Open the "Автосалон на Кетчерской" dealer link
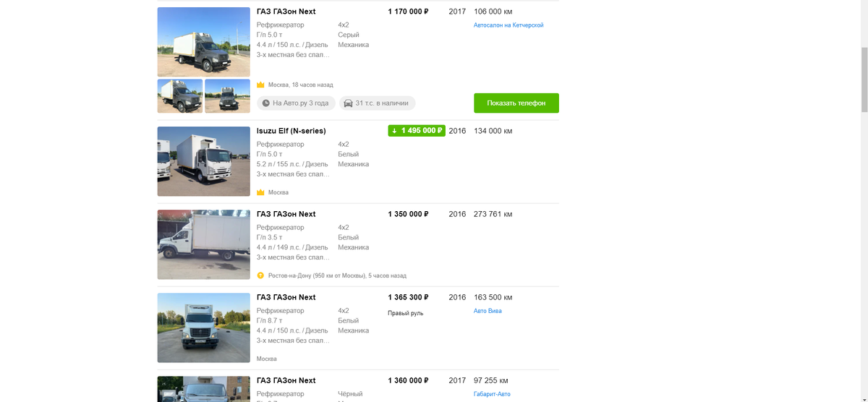This screenshot has width=868, height=402. [x=508, y=25]
